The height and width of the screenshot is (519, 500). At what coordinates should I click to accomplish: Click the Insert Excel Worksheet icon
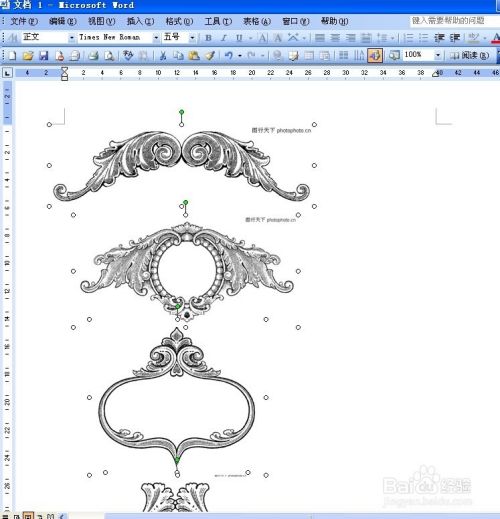pyautogui.click(x=325, y=55)
